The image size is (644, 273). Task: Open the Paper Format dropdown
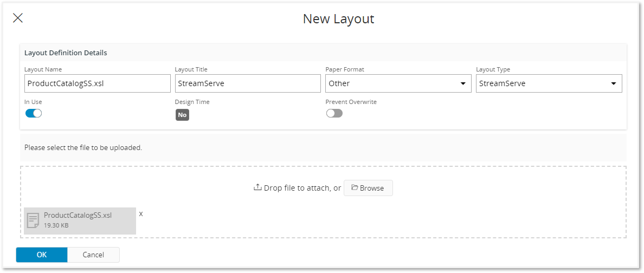398,83
